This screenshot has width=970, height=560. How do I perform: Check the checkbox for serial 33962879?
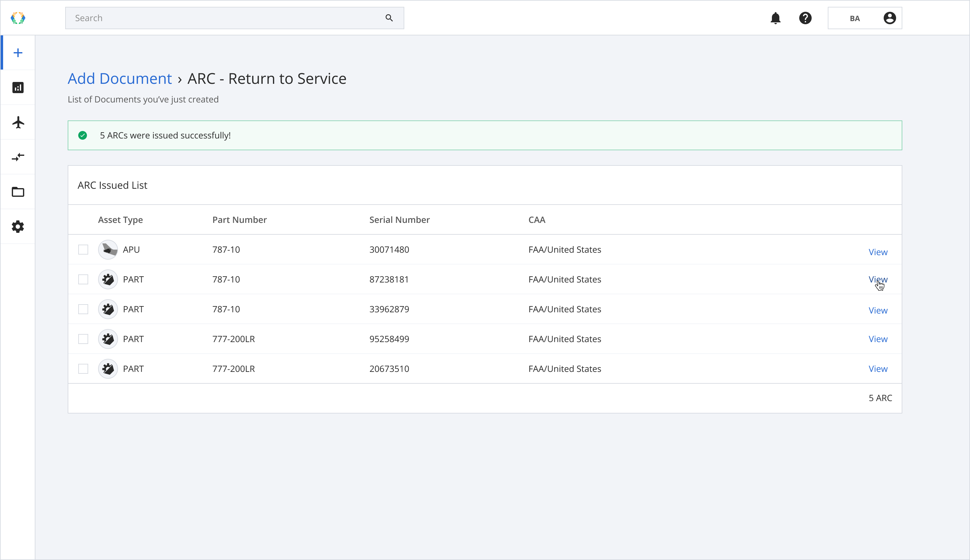point(83,309)
